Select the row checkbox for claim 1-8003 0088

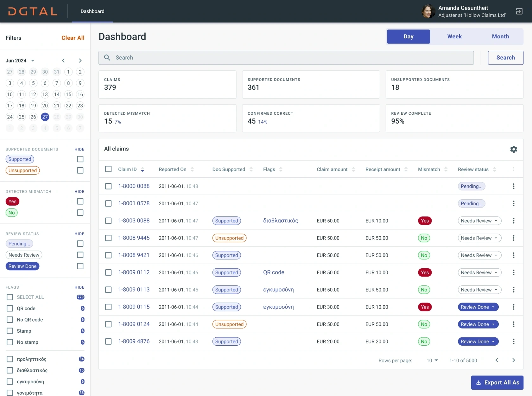108,221
